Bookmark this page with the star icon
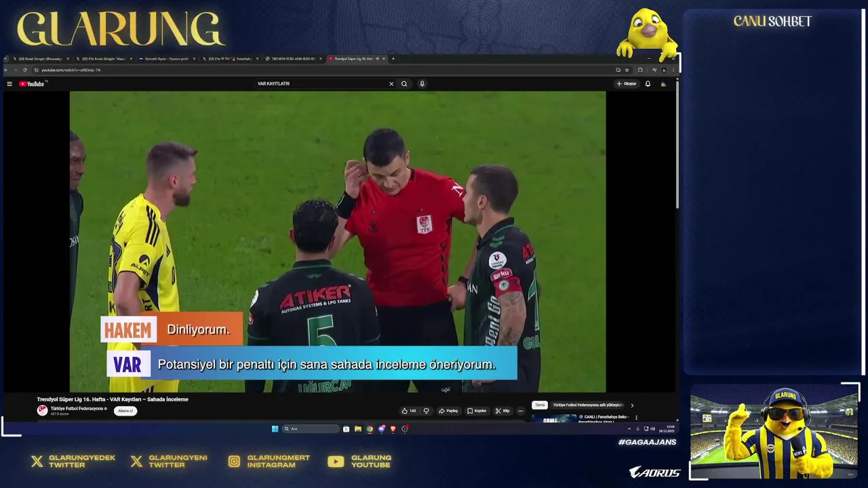This screenshot has height=488, width=868. [627, 70]
